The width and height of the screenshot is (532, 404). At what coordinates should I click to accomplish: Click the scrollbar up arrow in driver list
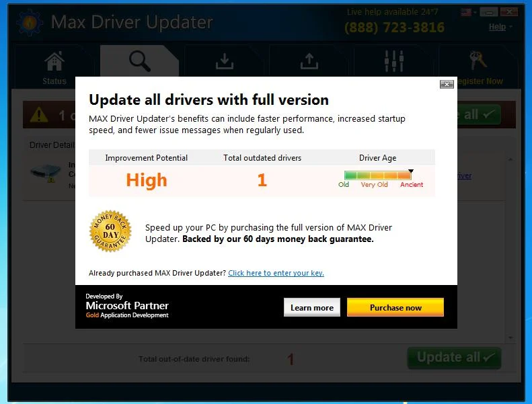pyautogui.click(x=510, y=159)
